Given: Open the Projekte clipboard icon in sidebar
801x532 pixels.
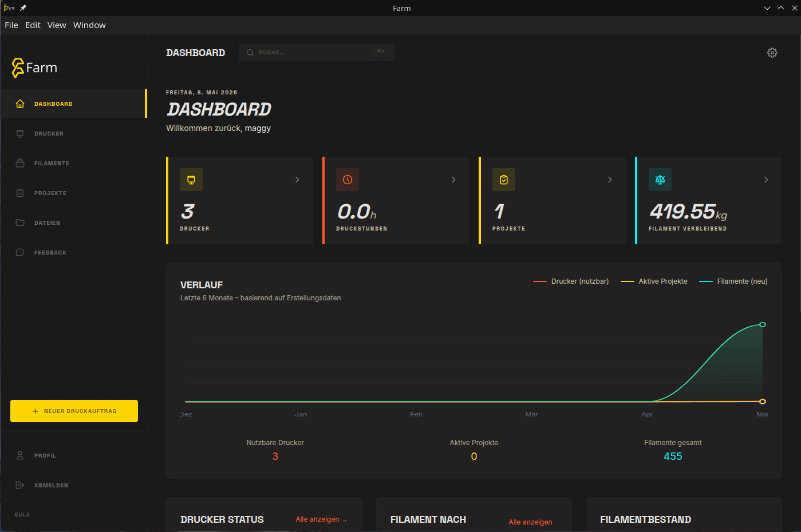Looking at the screenshot, I should pyautogui.click(x=20, y=193).
